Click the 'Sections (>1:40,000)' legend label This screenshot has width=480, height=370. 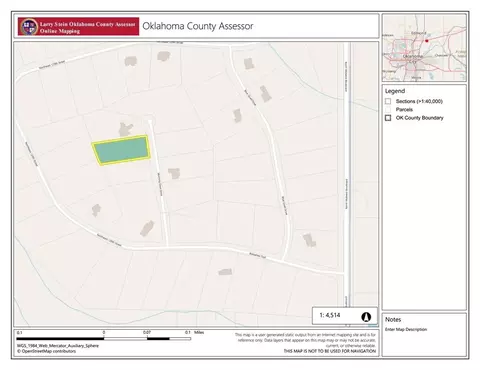coord(419,101)
